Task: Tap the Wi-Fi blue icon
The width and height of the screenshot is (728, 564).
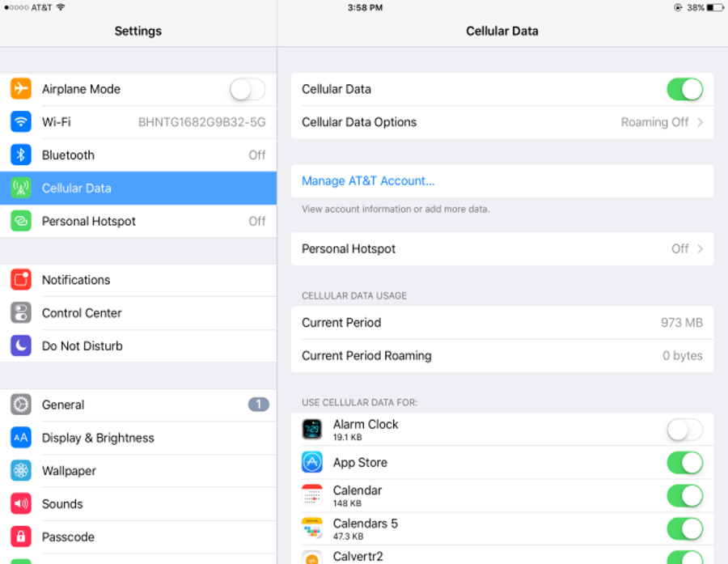Action: pos(21,121)
